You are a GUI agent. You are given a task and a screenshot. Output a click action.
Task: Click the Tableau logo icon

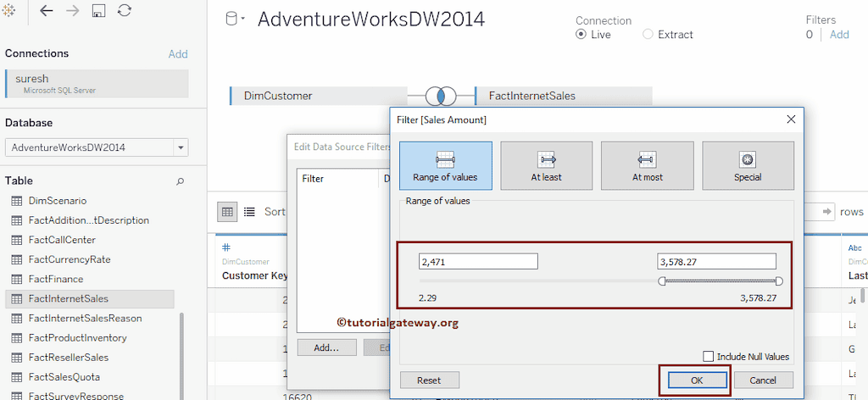tap(10, 10)
